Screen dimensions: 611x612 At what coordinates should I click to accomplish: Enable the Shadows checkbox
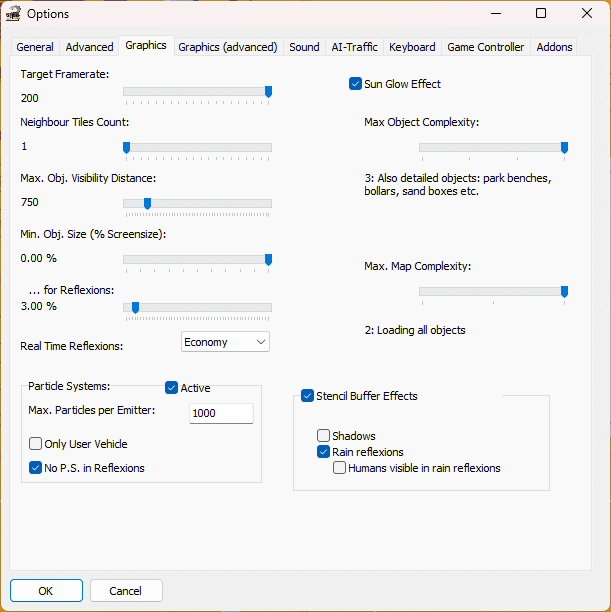pyautogui.click(x=324, y=436)
